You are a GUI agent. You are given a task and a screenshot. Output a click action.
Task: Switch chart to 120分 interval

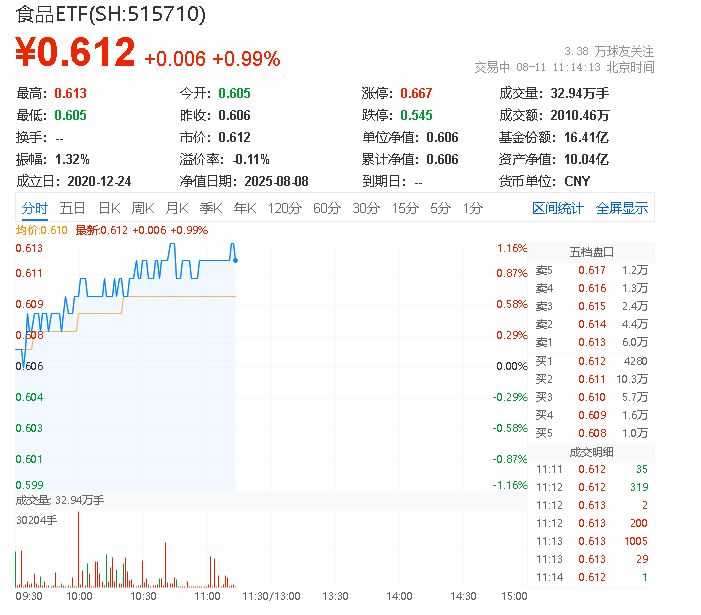coord(285,208)
